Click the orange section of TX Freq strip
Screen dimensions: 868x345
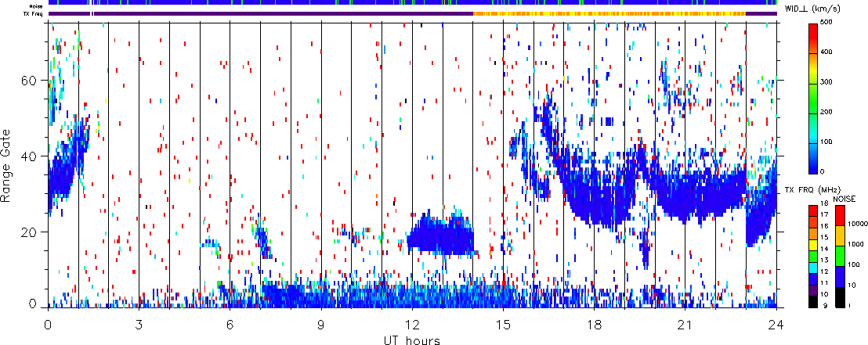(609, 13)
